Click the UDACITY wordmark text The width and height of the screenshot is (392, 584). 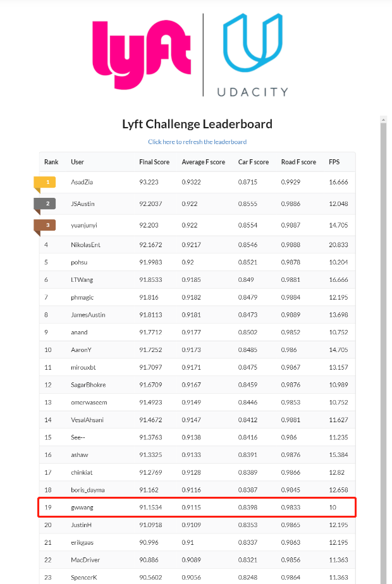click(x=253, y=92)
